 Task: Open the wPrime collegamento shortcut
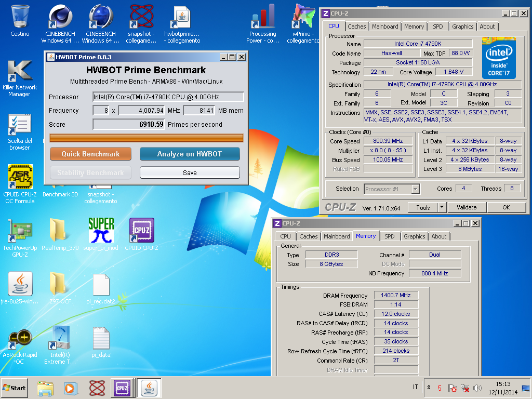click(303, 24)
